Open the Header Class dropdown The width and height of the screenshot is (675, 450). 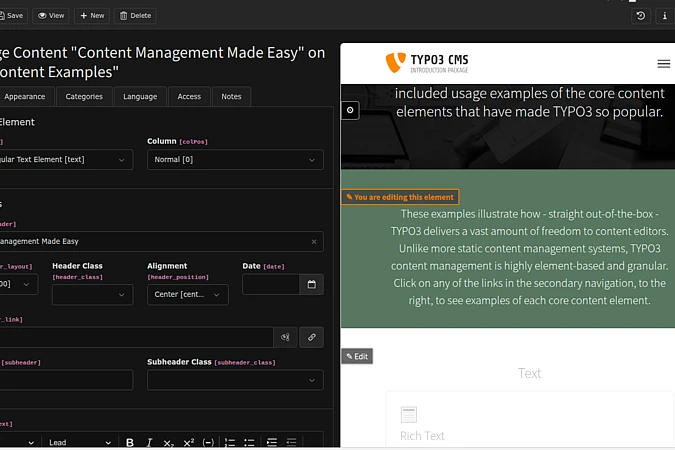click(92, 295)
